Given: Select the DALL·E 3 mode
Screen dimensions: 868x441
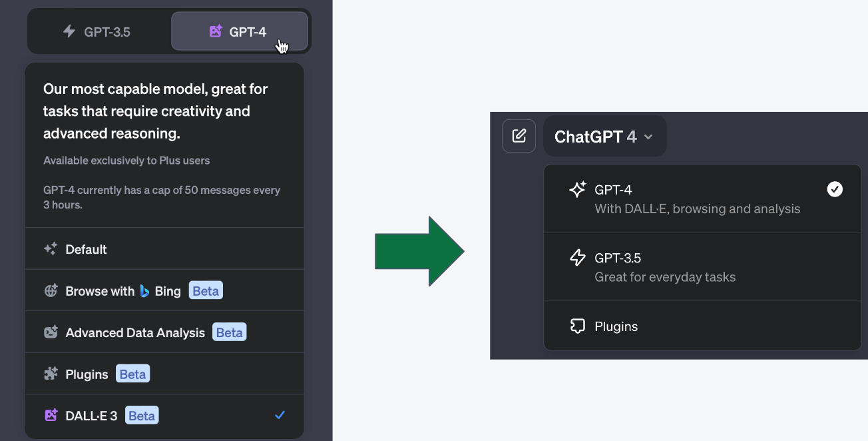Looking at the screenshot, I should [164, 416].
